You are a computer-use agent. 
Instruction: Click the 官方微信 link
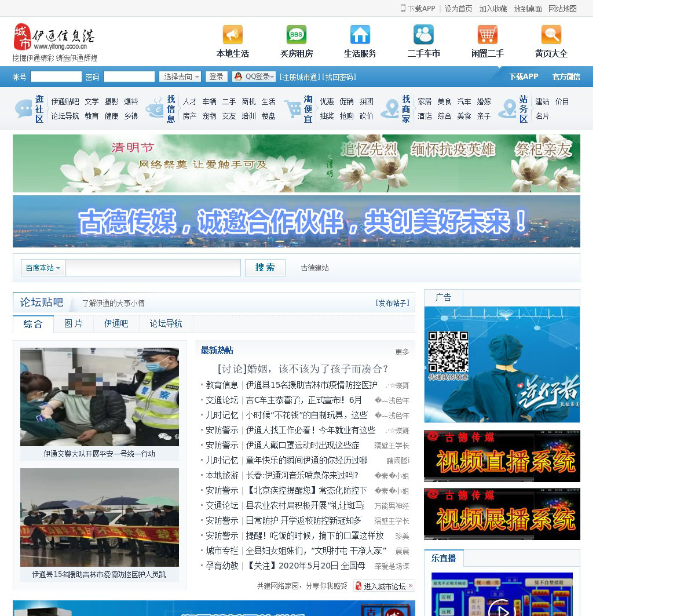(566, 76)
